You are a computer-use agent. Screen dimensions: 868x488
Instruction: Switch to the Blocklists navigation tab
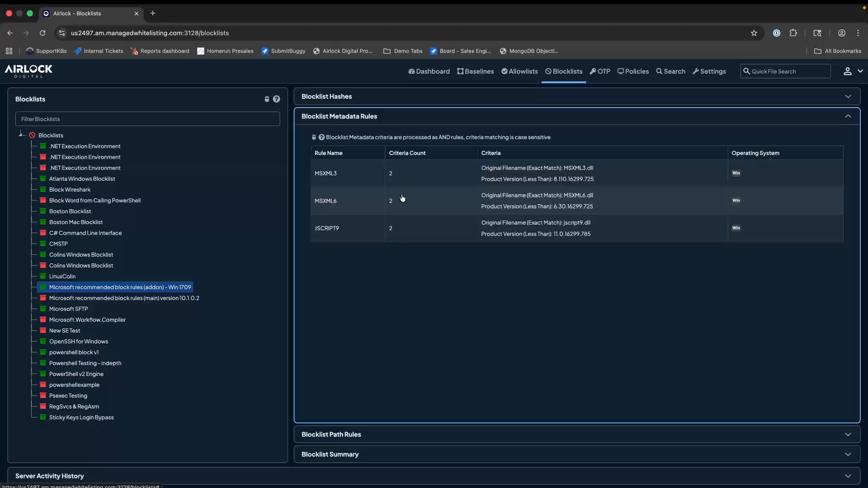coord(563,71)
